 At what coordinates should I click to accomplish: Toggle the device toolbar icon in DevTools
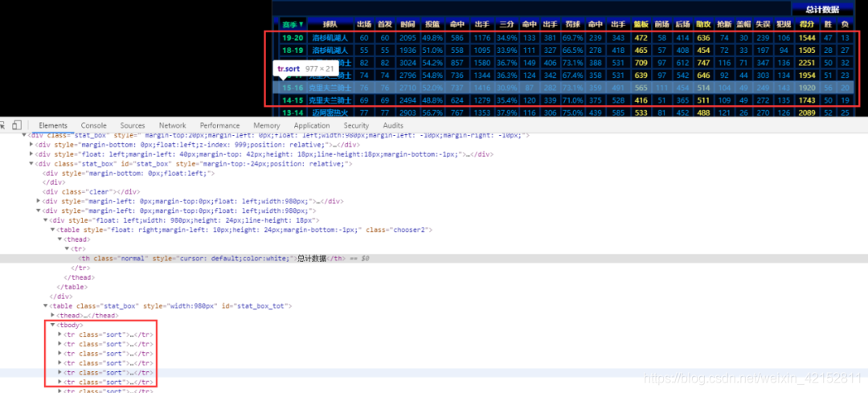17,125
